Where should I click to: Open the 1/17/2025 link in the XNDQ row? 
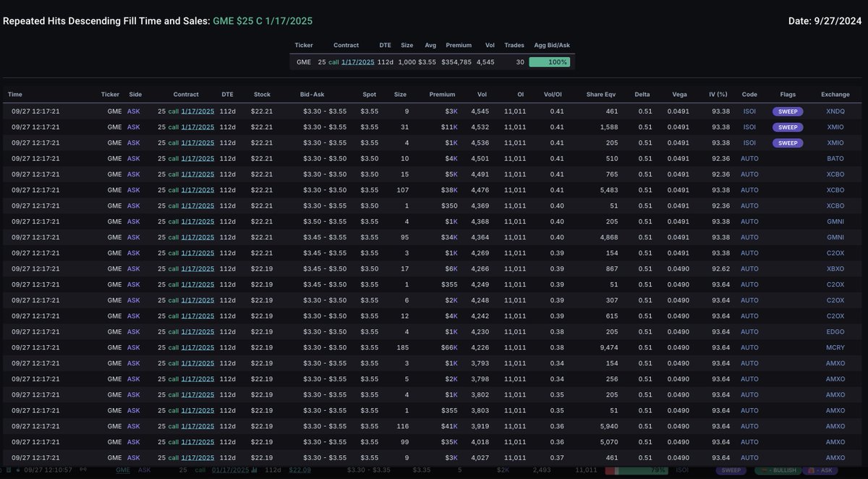tap(197, 111)
